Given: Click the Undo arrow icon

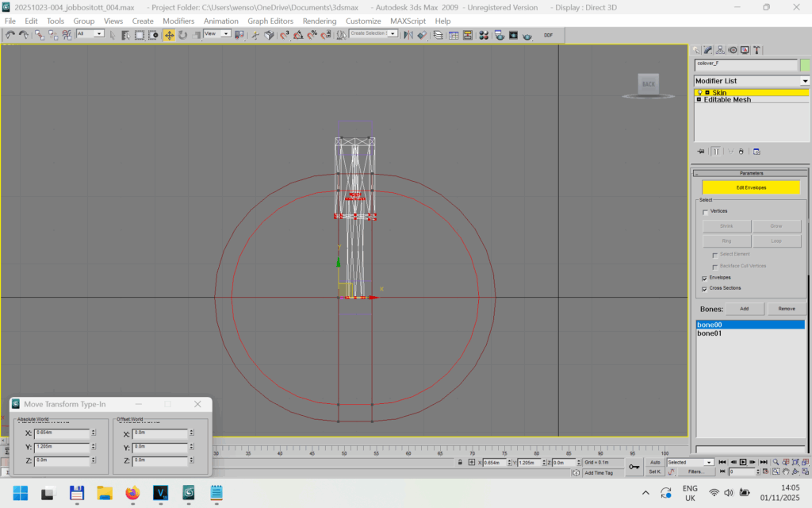Looking at the screenshot, I should [x=10, y=35].
